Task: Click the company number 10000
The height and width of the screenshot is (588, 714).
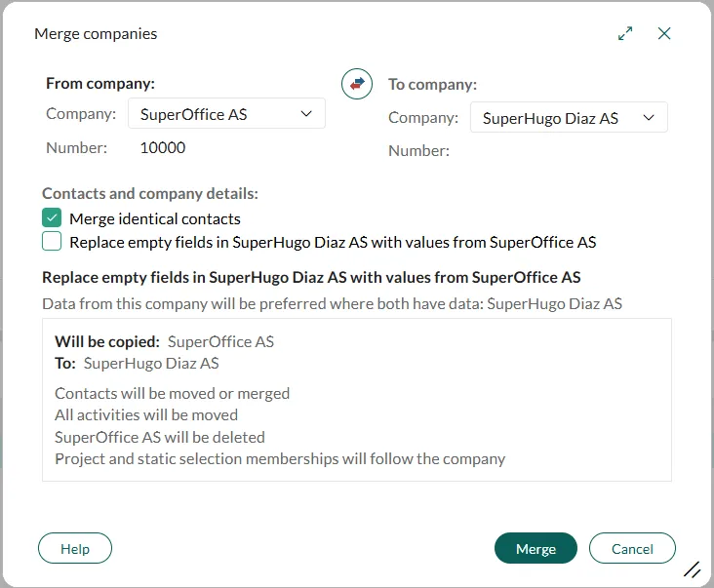Action: pyautogui.click(x=163, y=148)
